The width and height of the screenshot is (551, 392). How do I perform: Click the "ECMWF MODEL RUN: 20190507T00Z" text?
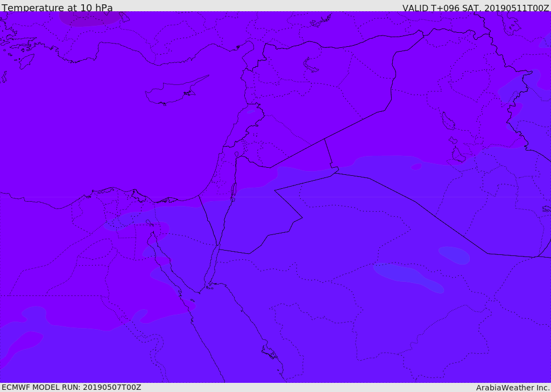pyautogui.click(x=72, y=387)
